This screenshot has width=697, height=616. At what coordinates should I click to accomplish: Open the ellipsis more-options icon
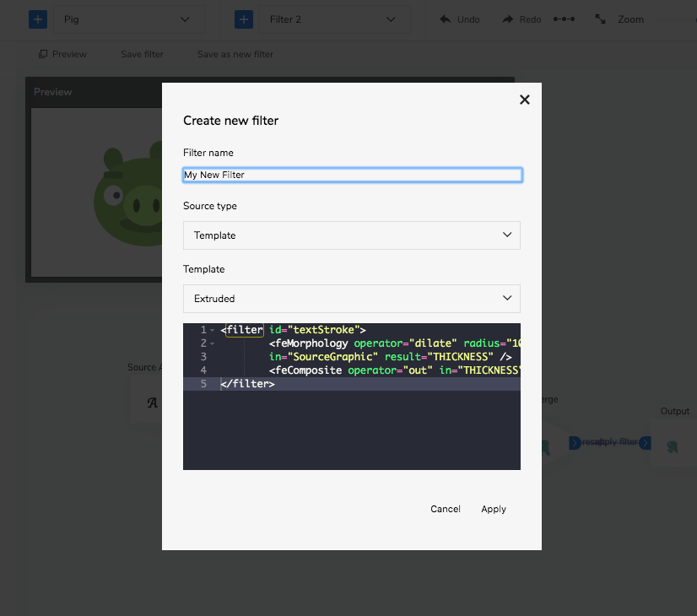(x=565, y=19)
